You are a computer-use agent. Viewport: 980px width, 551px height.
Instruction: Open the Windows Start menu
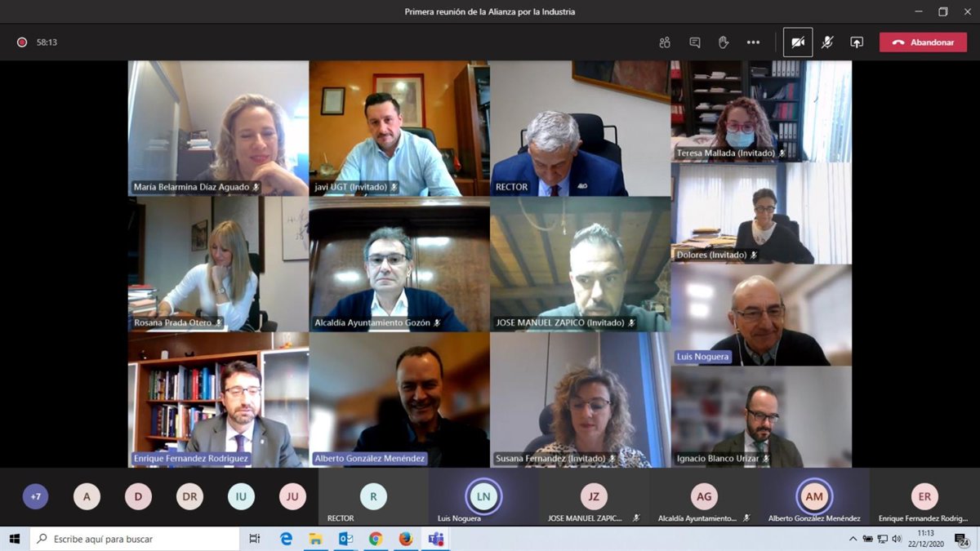point(15,539)
